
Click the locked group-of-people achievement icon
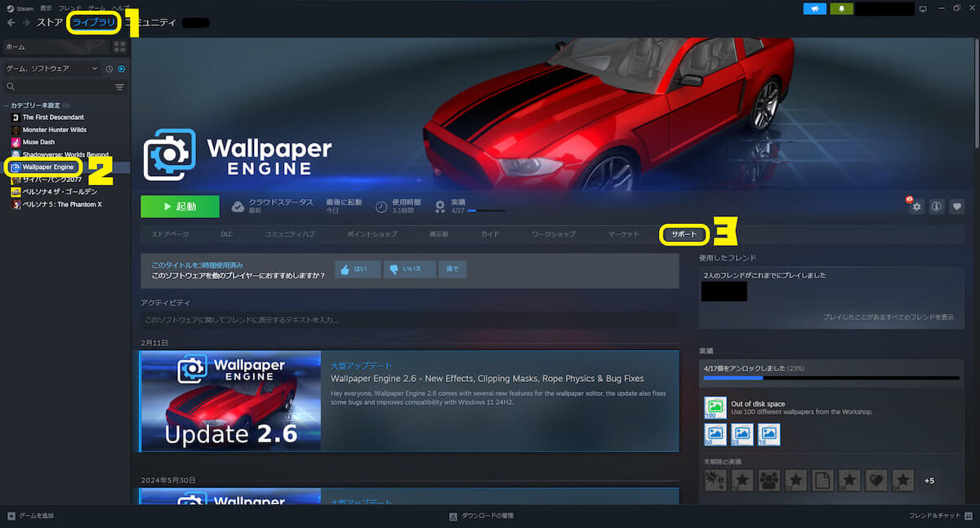[769, 481]
